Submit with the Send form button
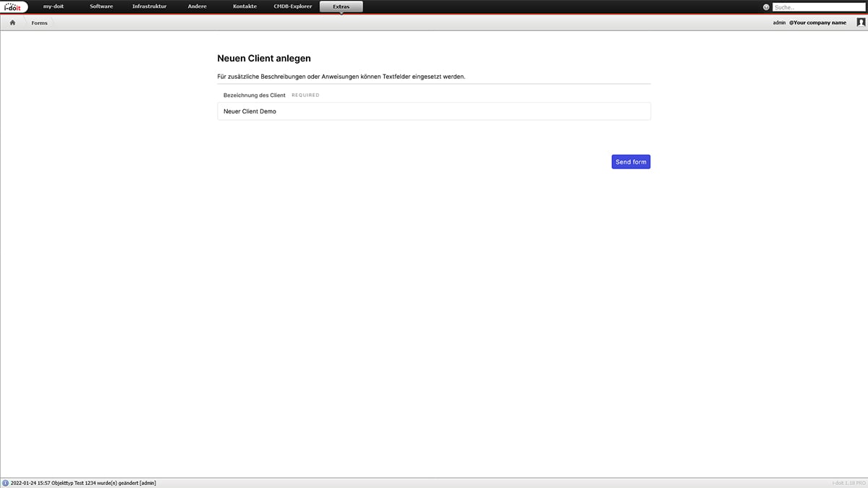 click(x=631, y=162)
